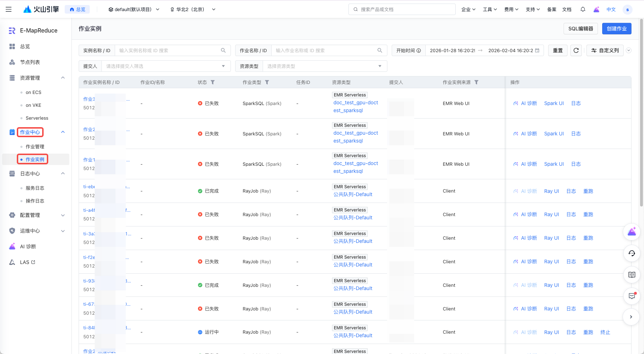Click the 作业实例来源 column filter icon
This screenshot has width=644, height=354.
pyautogui.click(x=476, y=82)
